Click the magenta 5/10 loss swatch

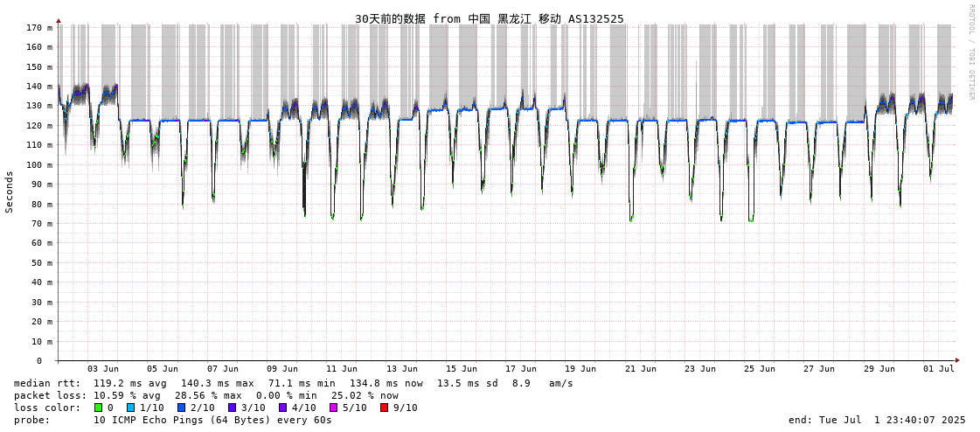coord(333,408)
